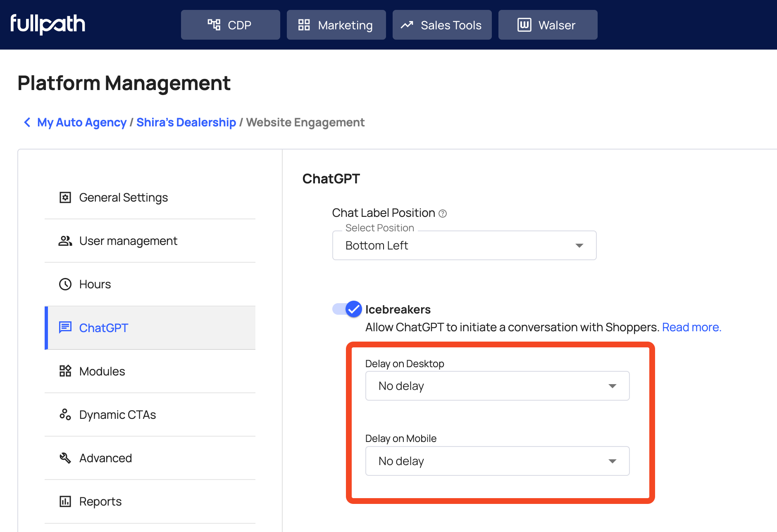Select the Walser account button
Screen dimensions: 777x532
[x=548, y=25]
